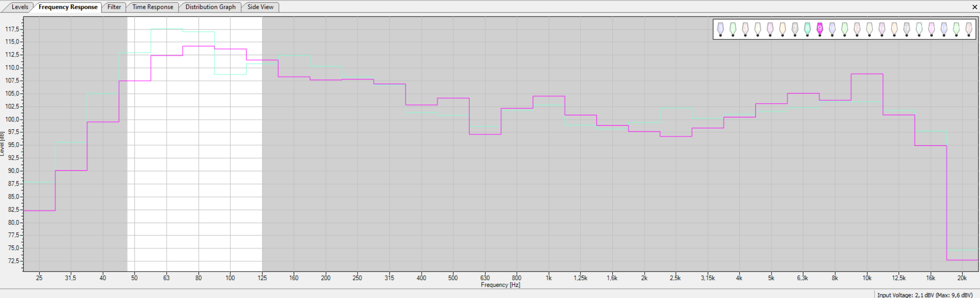The image size is (980, 298).
Task: Close the graph panel with X
Action: pos(975,7)
